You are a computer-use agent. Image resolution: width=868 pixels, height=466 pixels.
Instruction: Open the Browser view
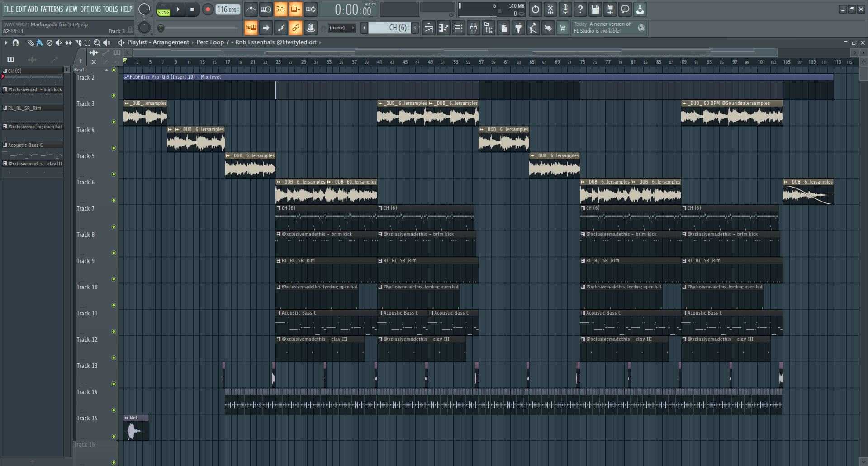[x=489, y=28]
